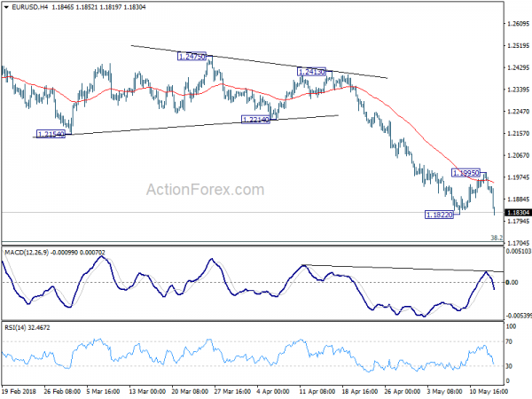This screenshot has height=399, width=532.
Task: Click the 1.20670 price axis value
Action: pos(518,155)
